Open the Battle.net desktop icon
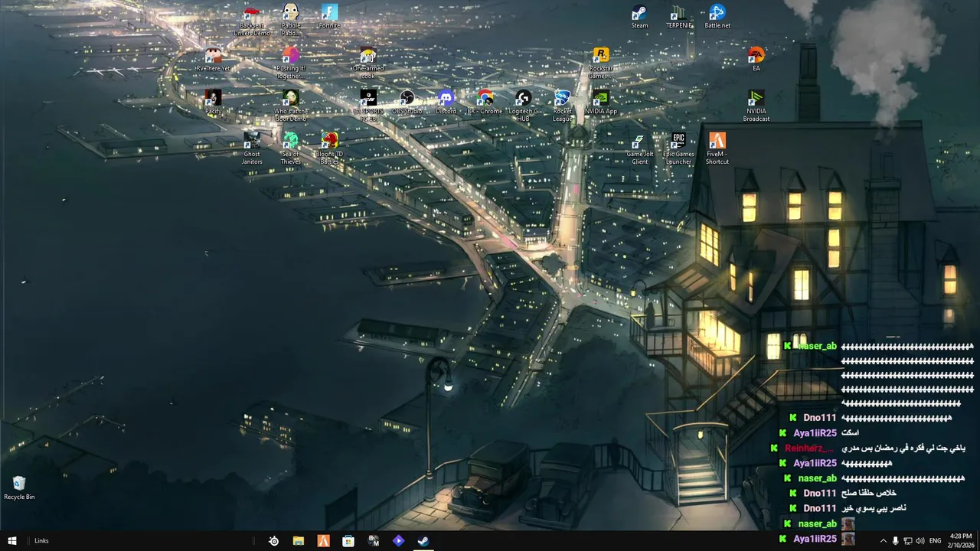This screenshot has width=980, height=551. tap(717, 17)
